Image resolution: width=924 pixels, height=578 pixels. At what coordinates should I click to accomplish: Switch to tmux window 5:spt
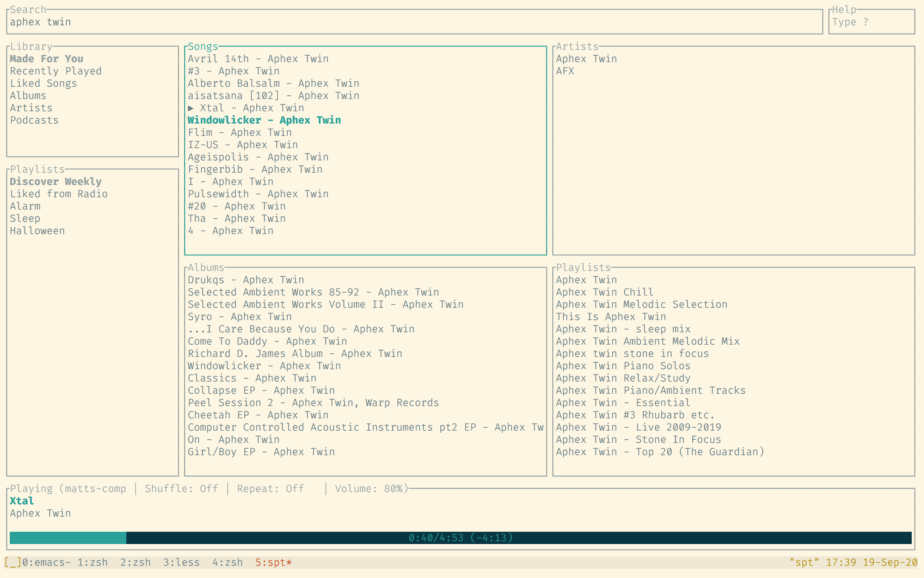coord(273,562)
